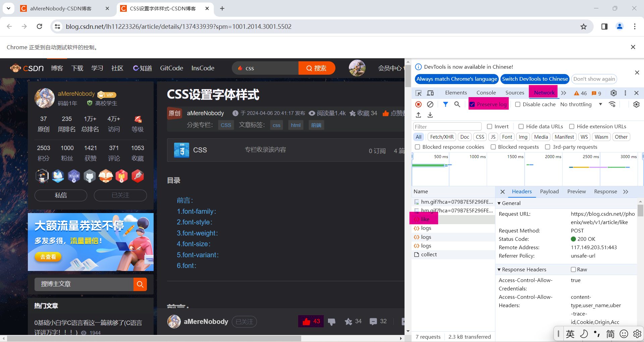Click Switch DevTools to Chinese button
The image size is (644, 342).
[535, 79]
